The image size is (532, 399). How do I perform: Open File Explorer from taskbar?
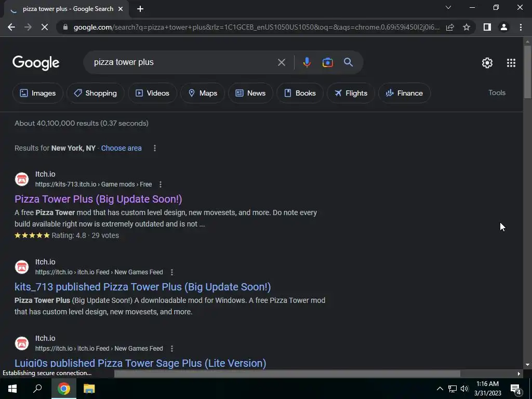tap(89, 389)
